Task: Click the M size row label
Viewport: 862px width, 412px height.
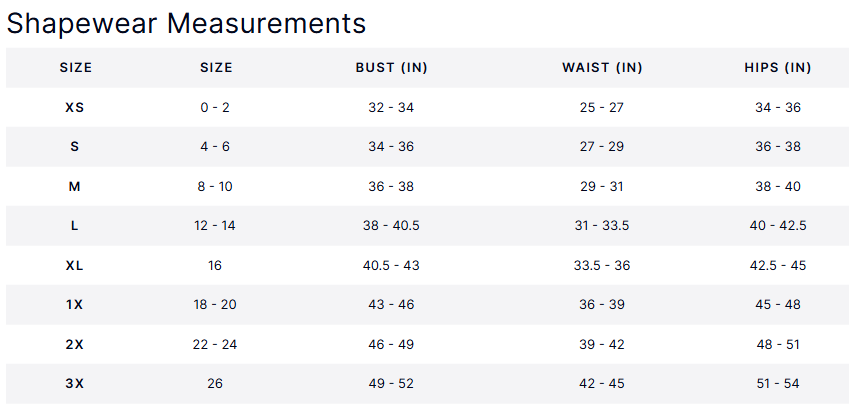Action: point(75,187)
